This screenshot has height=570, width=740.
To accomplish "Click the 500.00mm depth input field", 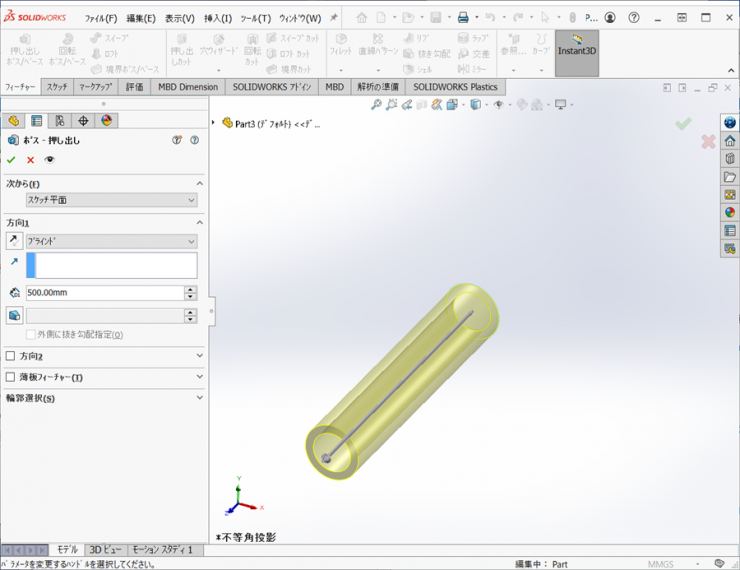I will (104, 293).
